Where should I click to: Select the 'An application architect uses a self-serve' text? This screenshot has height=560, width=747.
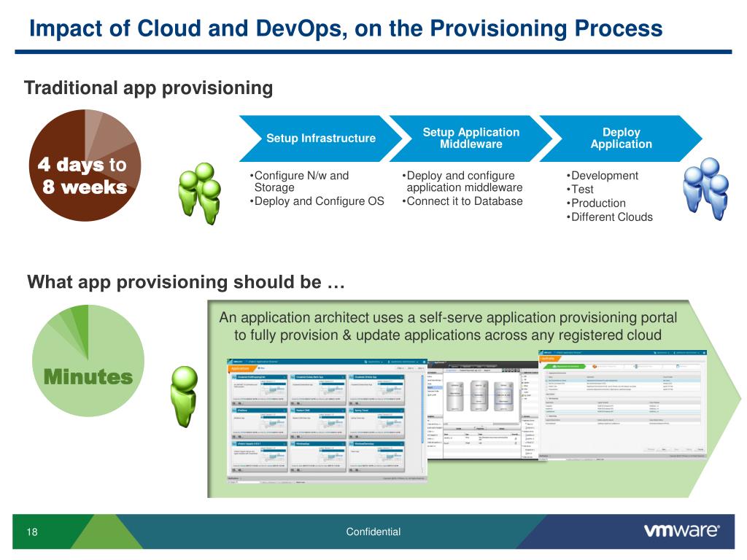click(449, 326)
